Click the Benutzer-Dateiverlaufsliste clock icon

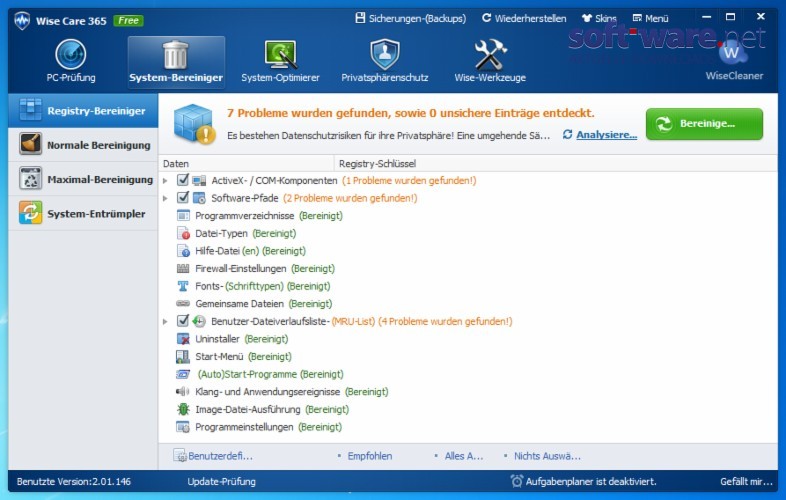[199, 321]
